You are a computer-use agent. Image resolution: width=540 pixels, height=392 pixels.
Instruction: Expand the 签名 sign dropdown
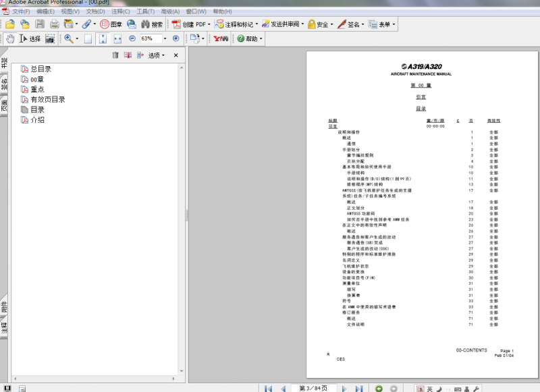tap(362, 24)
